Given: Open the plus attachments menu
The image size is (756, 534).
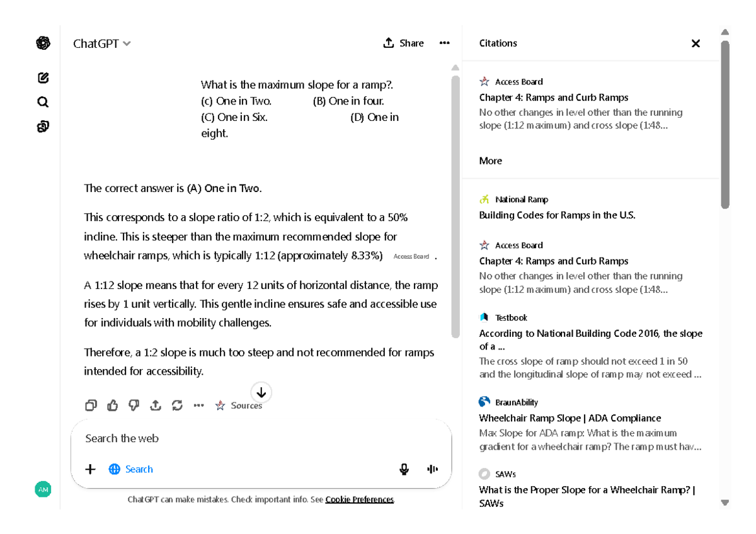Looking at the screenshot, I should 90,469.
